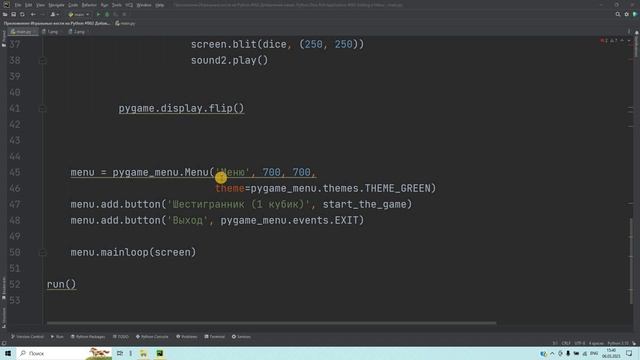Open the File menu
The width and height of the screenshot is (640, 360).
[18, 5]
